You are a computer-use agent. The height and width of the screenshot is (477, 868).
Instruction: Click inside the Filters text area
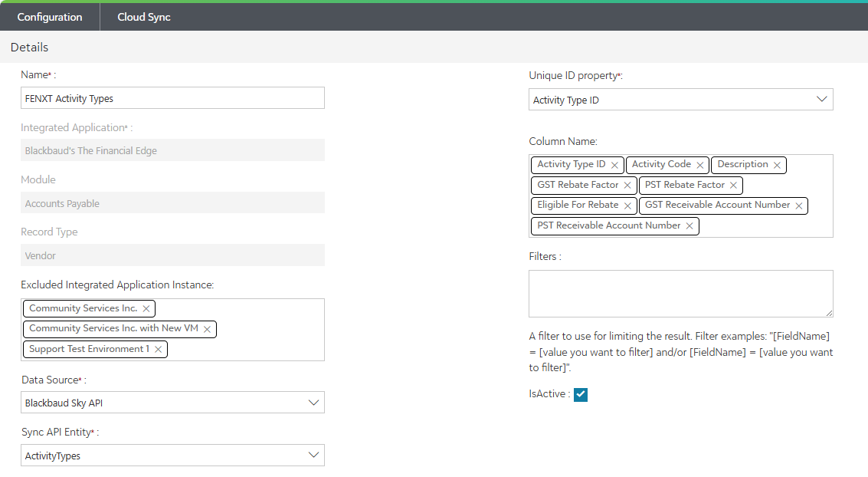680,294
